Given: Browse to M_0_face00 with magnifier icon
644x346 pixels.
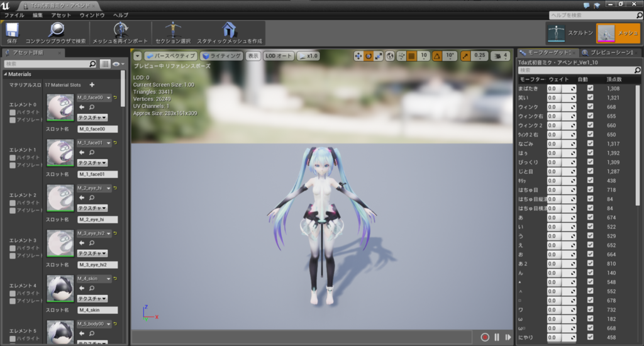Looking at the screenshot, I should click(92, 107).
